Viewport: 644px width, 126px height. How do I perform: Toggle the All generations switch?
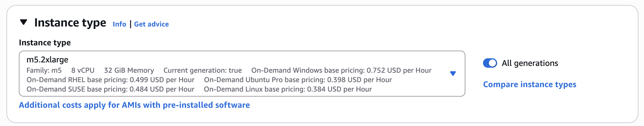[x=490, y=63]
